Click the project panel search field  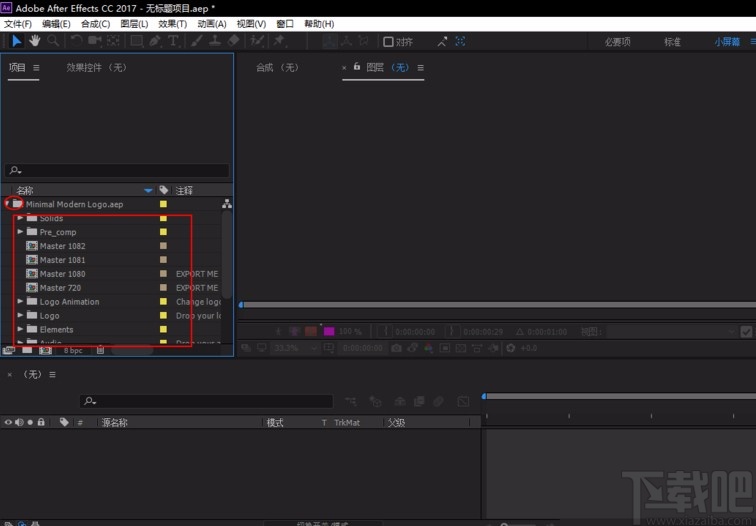pyautogui.click(x=117, y=170)
